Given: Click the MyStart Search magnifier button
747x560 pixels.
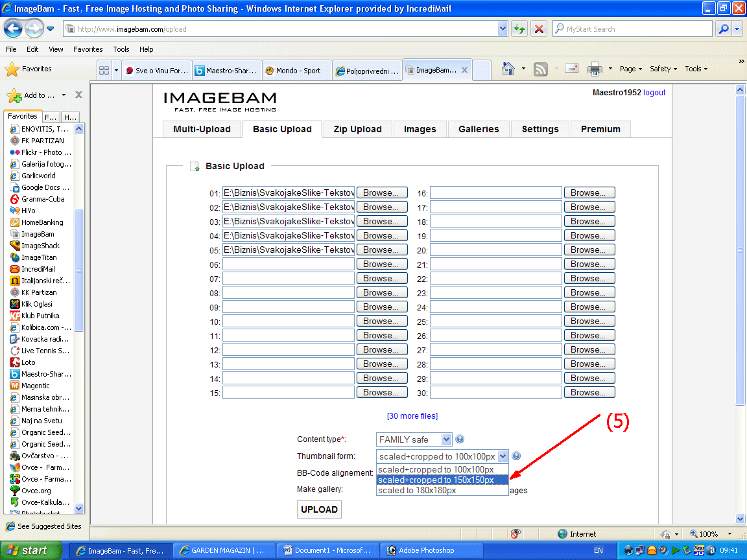Looking at the screenshot, I should pos(723,29).
